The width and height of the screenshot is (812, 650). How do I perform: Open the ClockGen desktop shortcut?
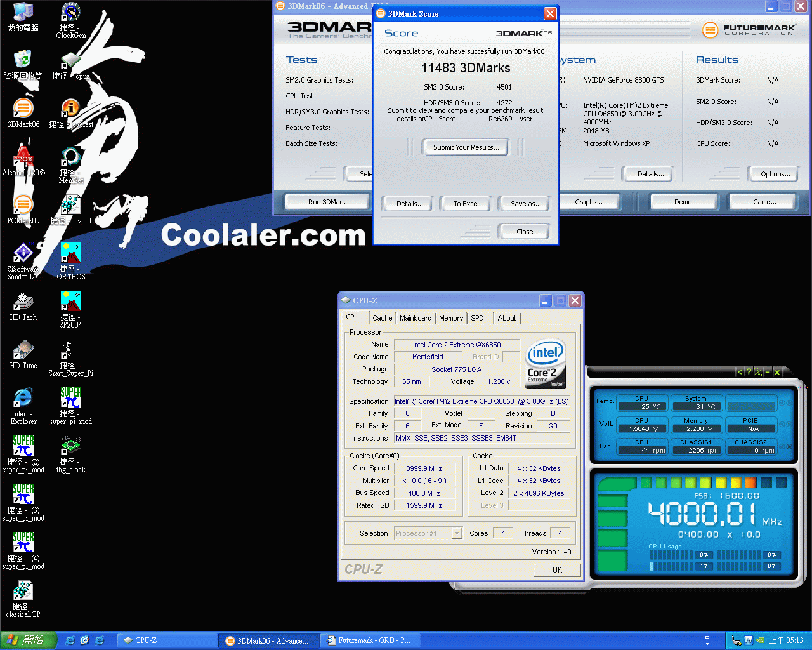pos(71,20)
